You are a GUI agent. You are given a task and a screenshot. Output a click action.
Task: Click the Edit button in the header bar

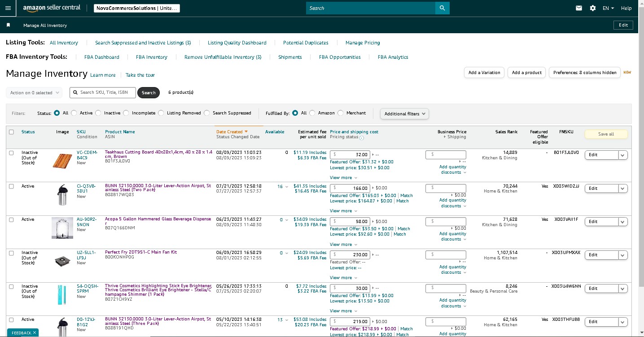623,25
